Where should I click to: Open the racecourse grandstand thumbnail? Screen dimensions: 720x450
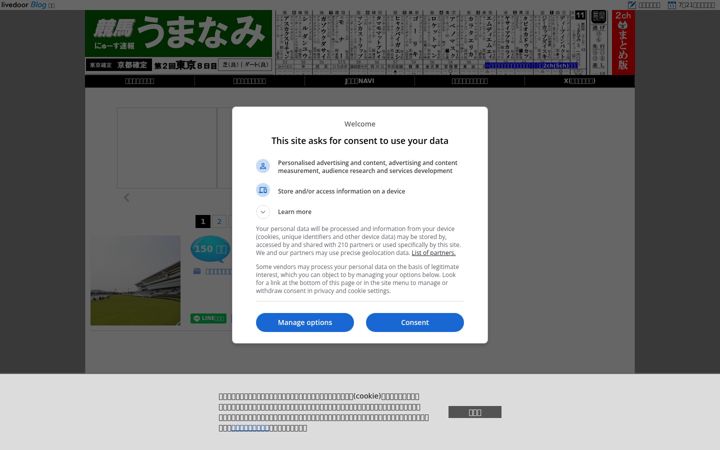135,281
